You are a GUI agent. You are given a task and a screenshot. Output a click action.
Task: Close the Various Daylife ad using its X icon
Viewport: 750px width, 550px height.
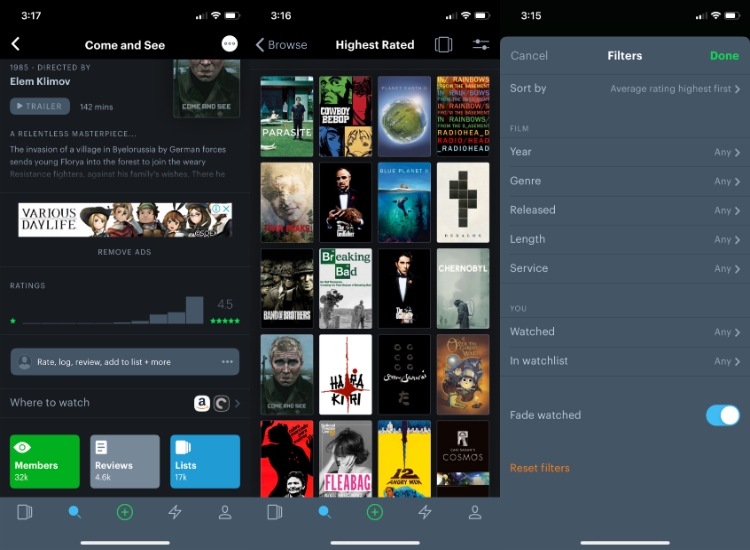(x=227, y=209)
